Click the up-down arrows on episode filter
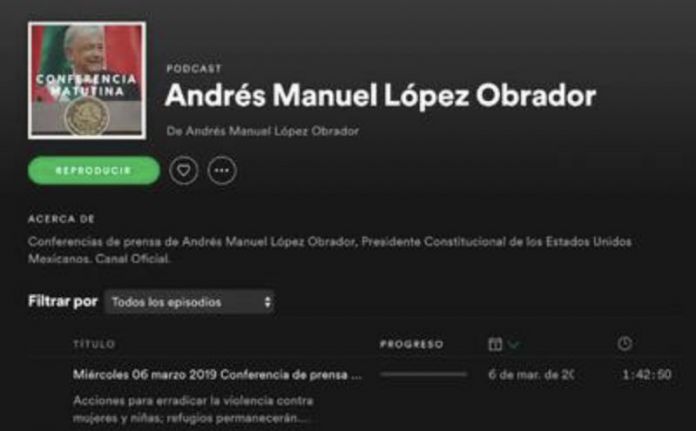Image resolution: width=696 pixels, height=431 pixels. coord(267,302)
